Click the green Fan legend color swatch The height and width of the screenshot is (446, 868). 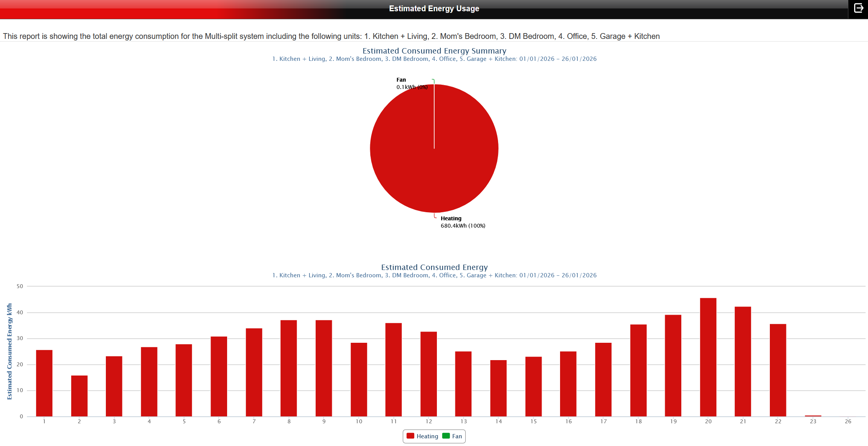pyautogui.click(x=446, y=436)
